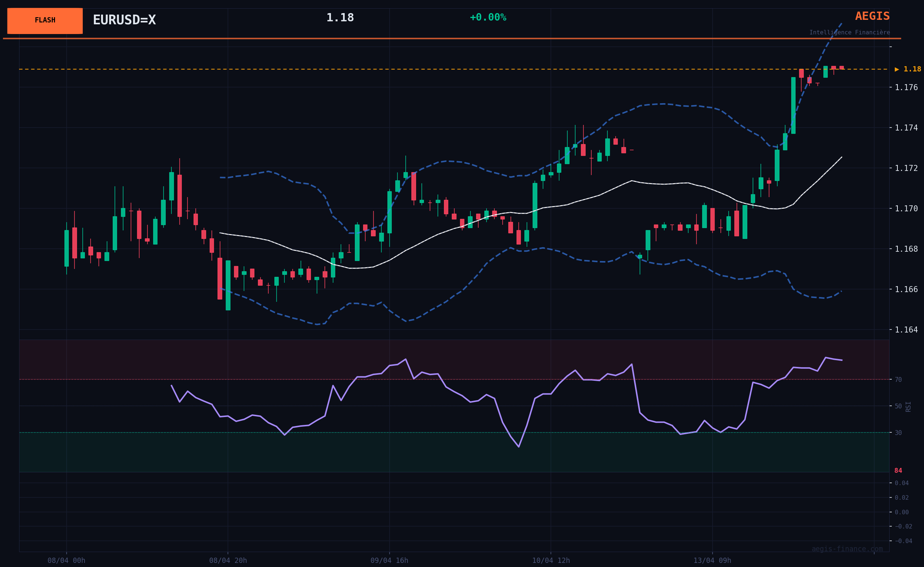Click the orange 1.18 current price marker arrow
This screenshot has width=924, height=567.
click(897, 69)
